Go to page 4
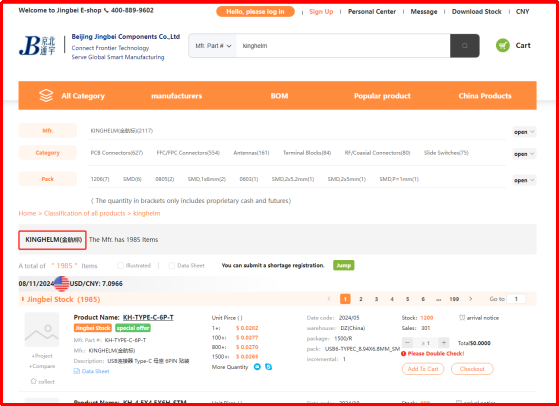Viewport: 560px width, 406px height. point(392,299)
